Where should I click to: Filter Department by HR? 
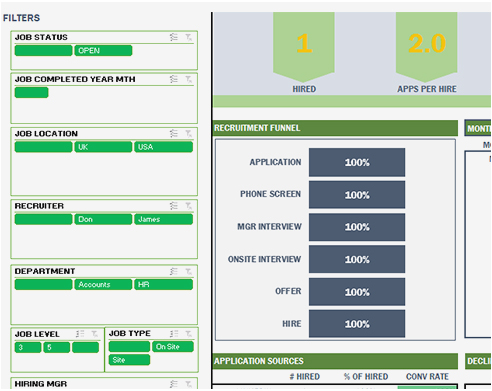point(163,285)
